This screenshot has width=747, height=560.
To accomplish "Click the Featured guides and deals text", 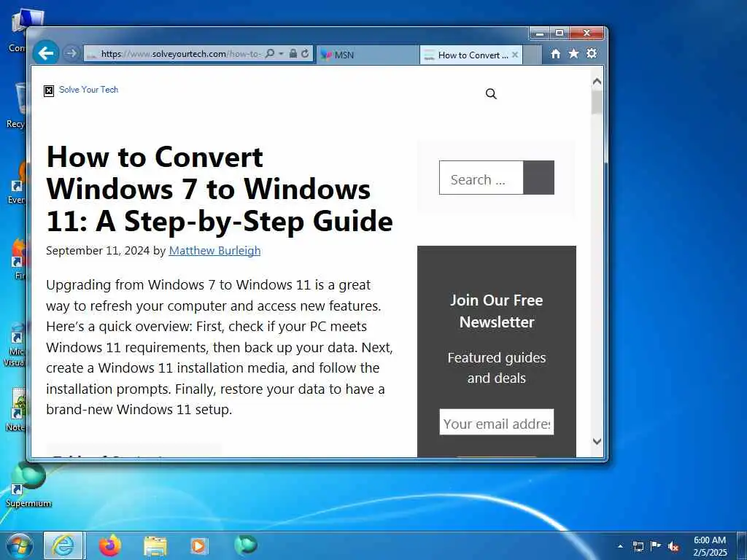I will [x=496, y=367].
